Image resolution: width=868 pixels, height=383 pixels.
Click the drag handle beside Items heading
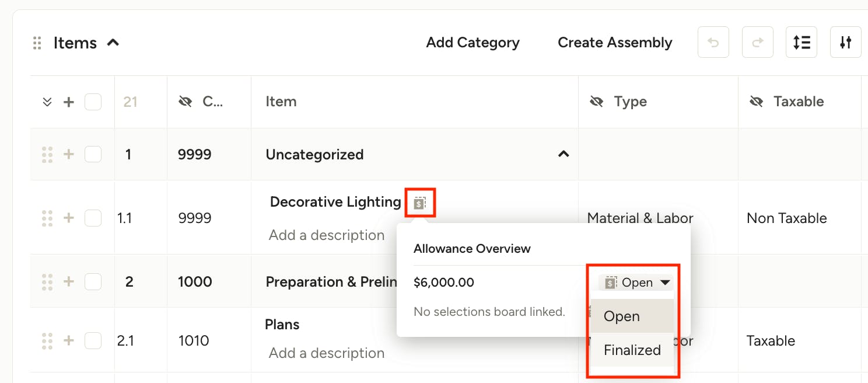37,43
